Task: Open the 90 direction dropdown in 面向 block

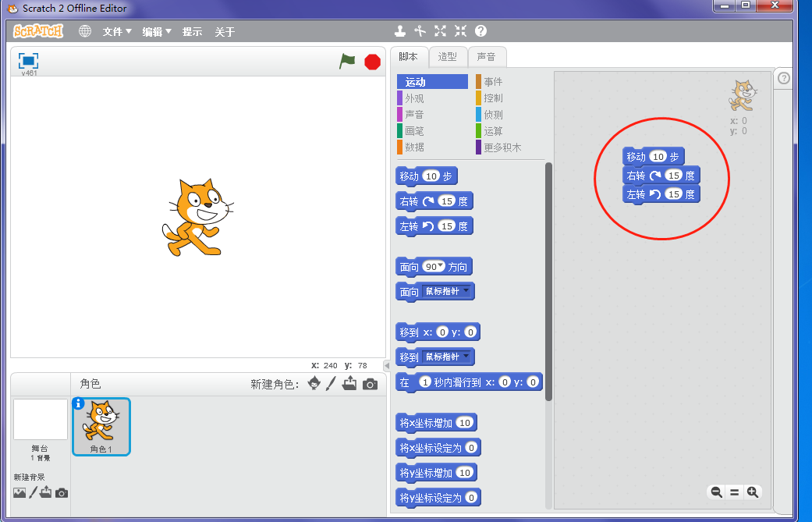Action: (440, 265)
